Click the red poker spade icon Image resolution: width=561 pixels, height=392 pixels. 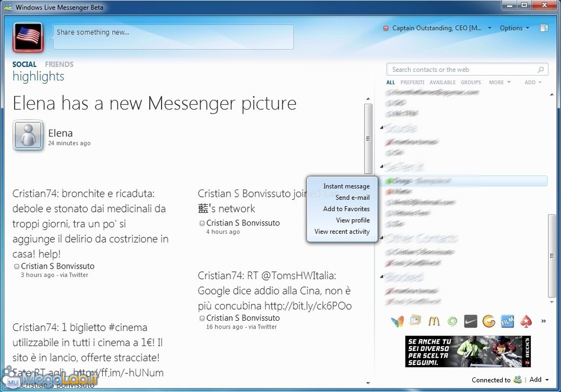(x=526, y=321)
